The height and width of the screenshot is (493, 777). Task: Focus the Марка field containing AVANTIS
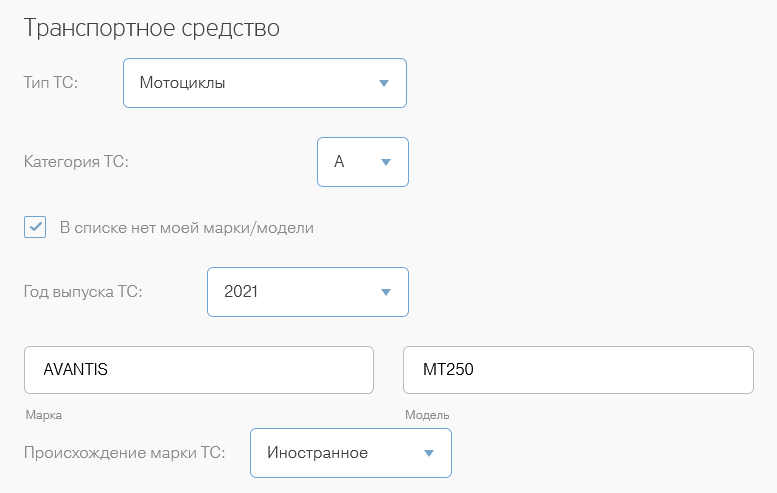click(x=198, y=370)
